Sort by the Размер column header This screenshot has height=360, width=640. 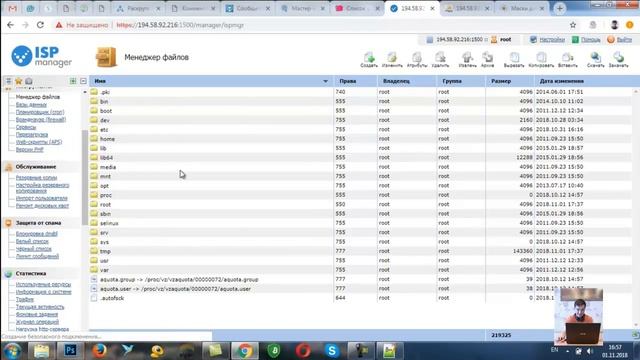point(501,81)
